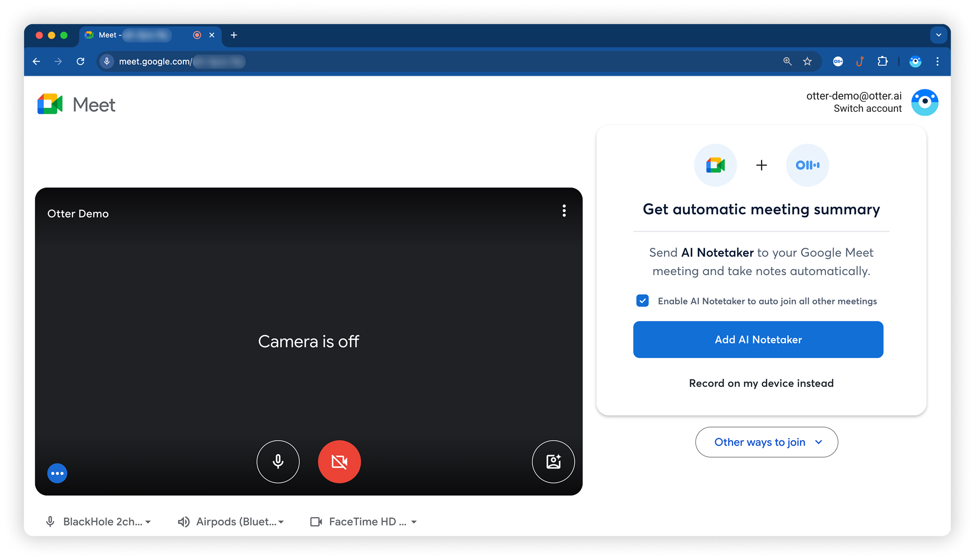Click the otter-demo@otter.ai email text
This screenshot has width=975, height=560.
coord(854,96)
